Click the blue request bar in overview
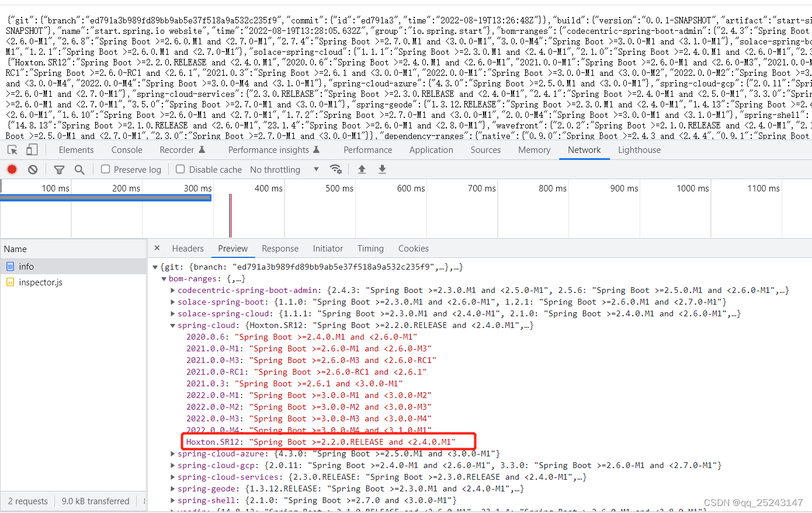Image resolution: width=812 pixels, height=513 pixels. 106,198
